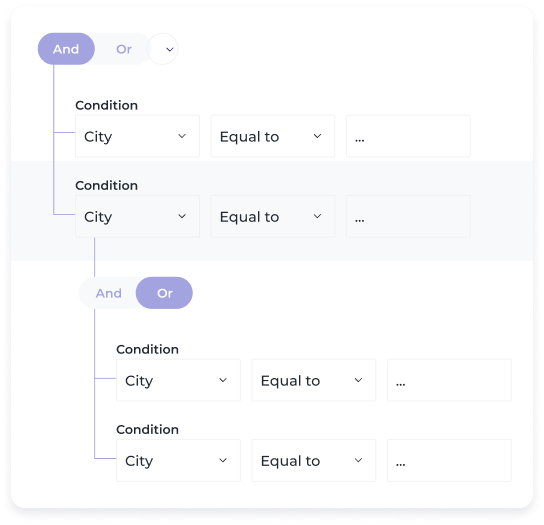544x525 pixels.
Task: Select the nested group's Or option
Action: (164, 293)
